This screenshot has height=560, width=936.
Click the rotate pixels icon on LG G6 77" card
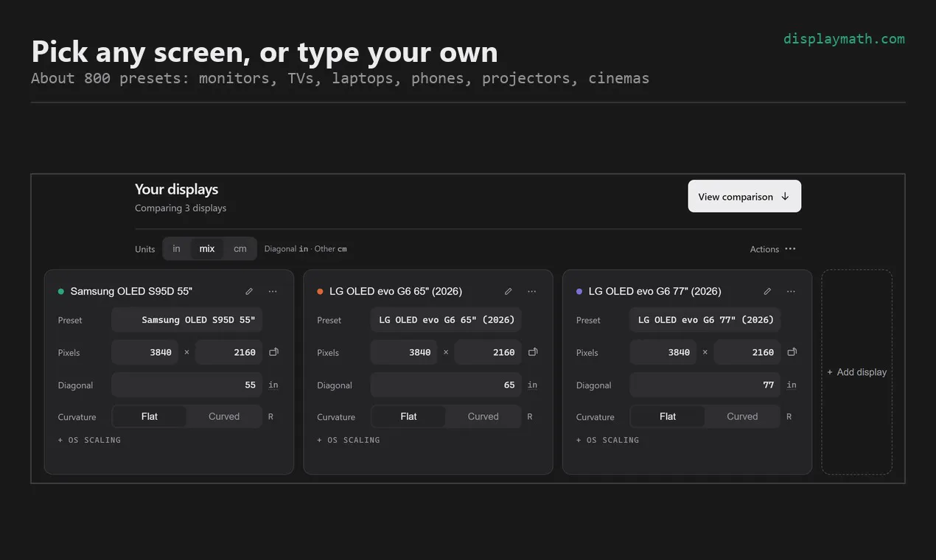pos(792,352)
